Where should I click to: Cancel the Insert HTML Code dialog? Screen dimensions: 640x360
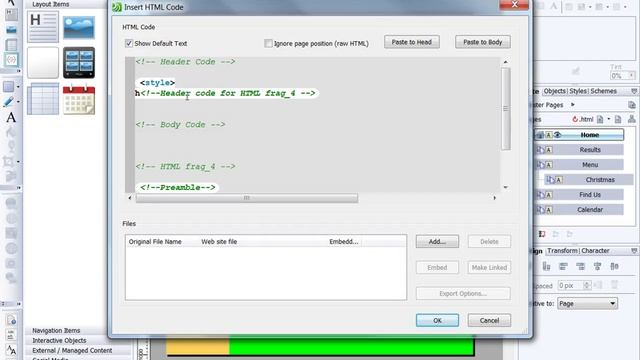coord(489,320)
